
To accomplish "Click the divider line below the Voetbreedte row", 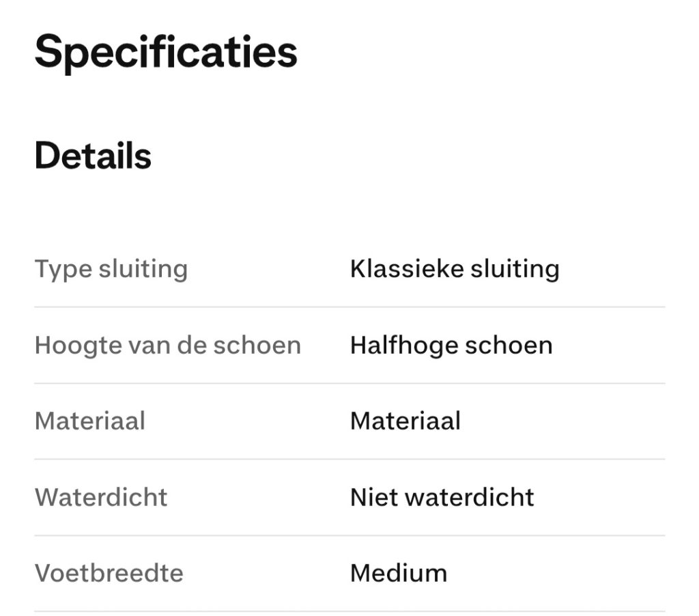I will 349,611.
